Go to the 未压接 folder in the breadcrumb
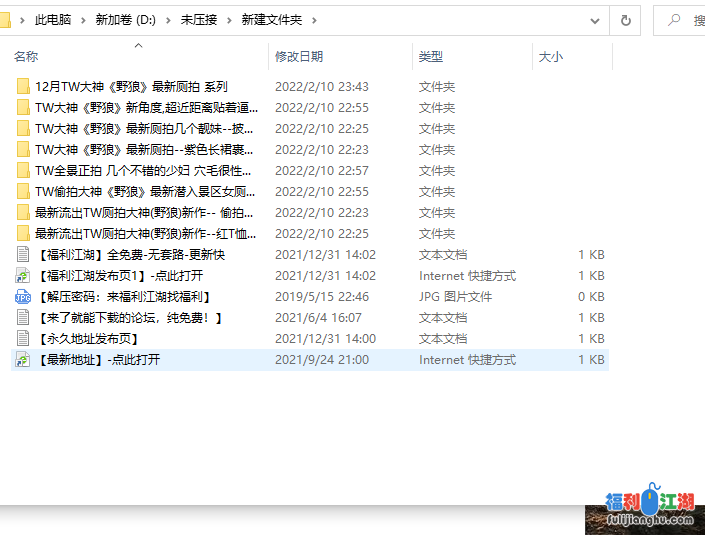Viewport: 705px width, 535px height. 200,20
